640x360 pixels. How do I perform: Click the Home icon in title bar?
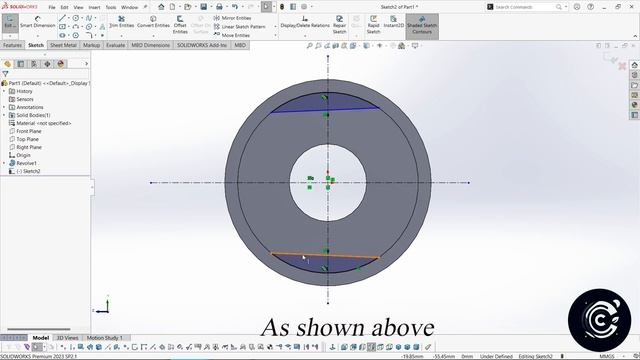click(x=161, y=7)
